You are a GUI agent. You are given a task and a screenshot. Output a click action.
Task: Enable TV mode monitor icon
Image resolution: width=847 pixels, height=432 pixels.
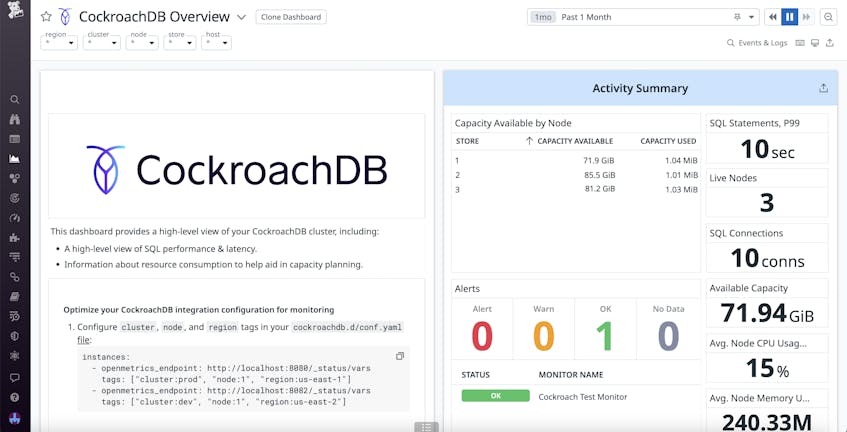(x=815, y=43)
